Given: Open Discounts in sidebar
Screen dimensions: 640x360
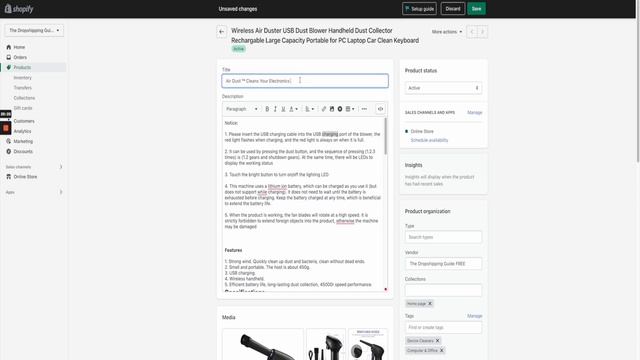Looking at the screenshot, I should [23, 151].
